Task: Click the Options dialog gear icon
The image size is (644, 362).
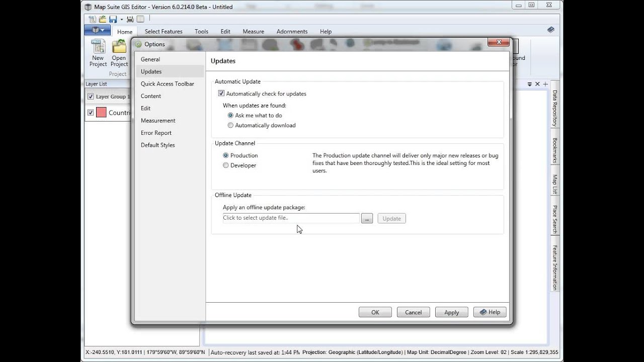Action: pos(138,44)
